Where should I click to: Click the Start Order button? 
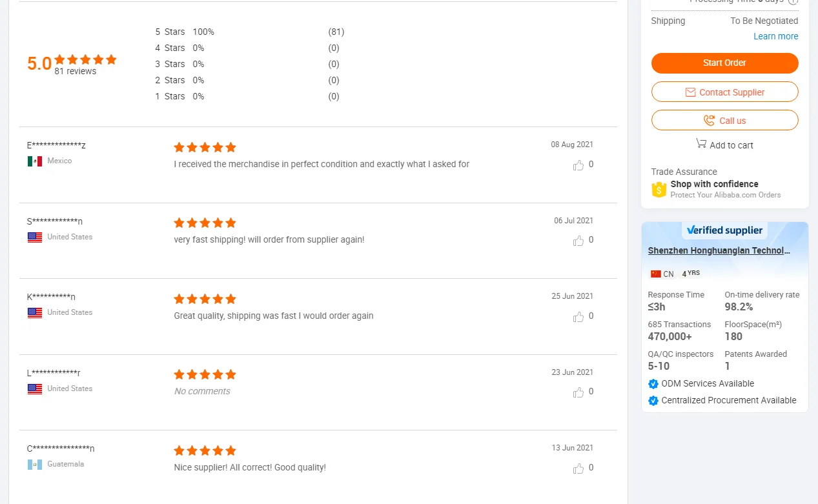pos(724,63)
